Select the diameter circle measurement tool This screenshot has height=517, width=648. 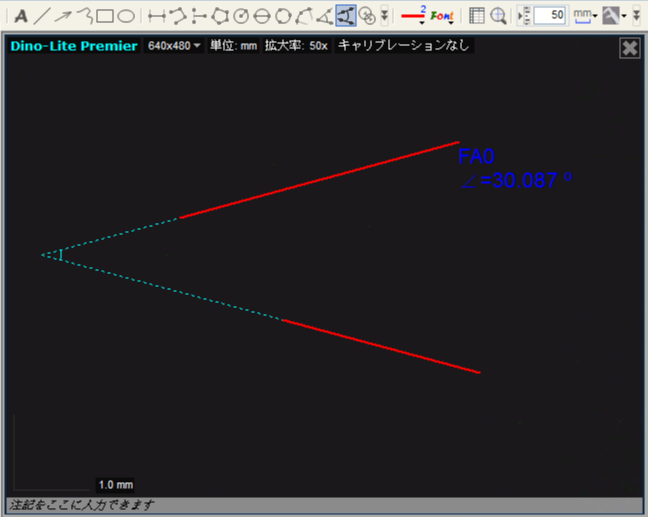coord(262,16)
